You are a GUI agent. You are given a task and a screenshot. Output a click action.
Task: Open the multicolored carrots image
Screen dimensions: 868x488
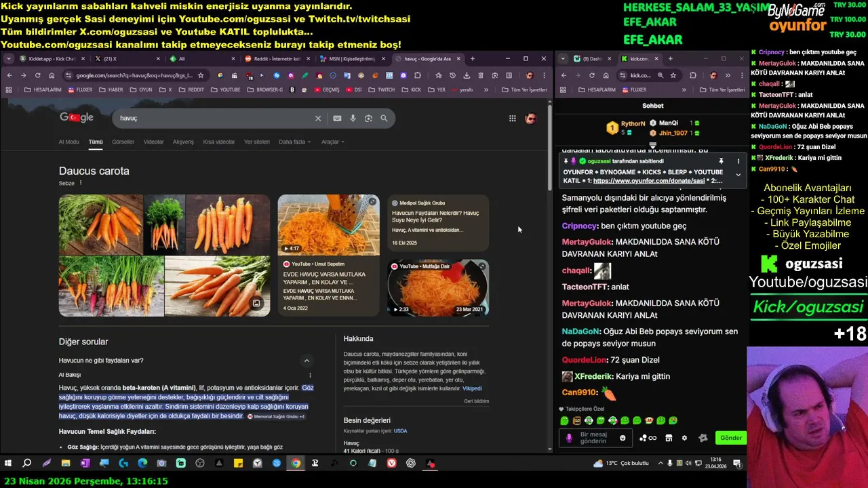111,286
